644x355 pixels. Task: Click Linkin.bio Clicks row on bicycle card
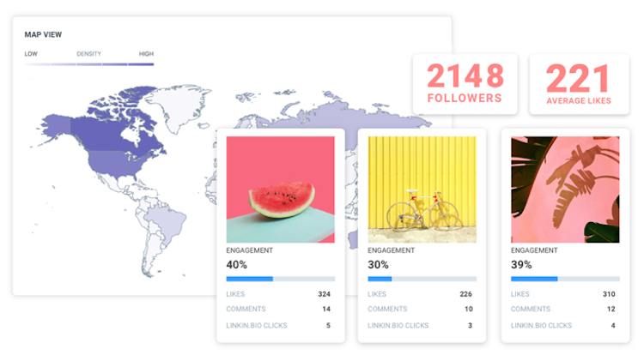420,325
